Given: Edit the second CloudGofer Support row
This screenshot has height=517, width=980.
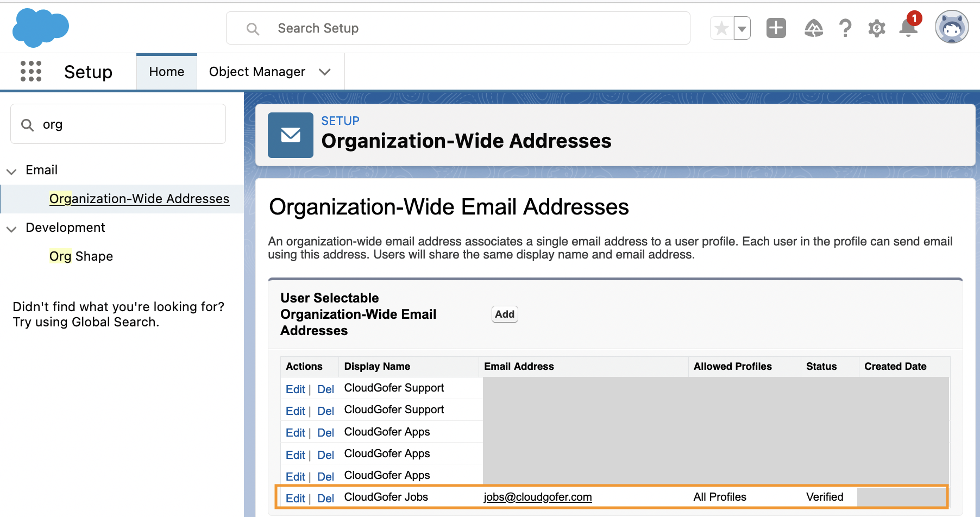Looking at the screenshot, I should (296, 411).
